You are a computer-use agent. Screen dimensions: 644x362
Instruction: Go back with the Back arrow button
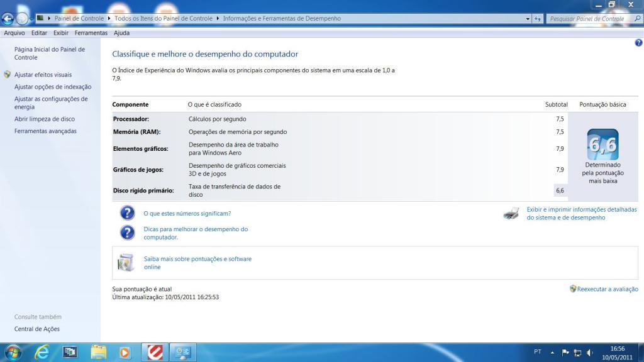click(x=8, y=18)
